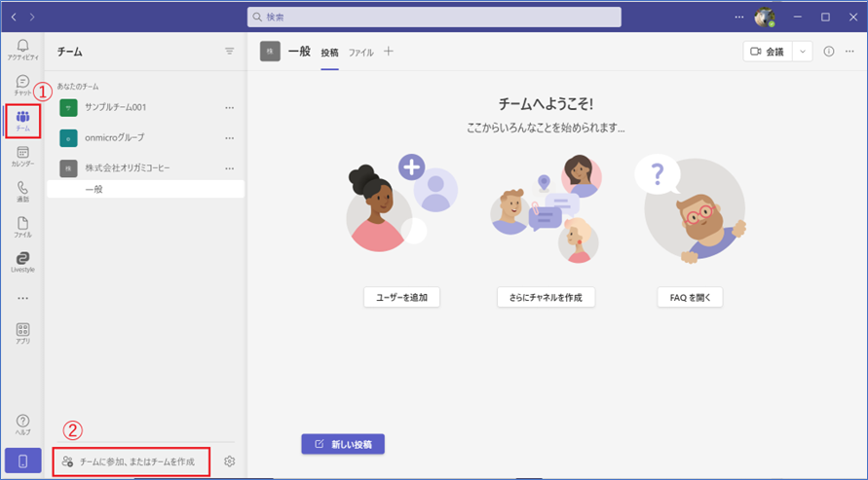868x480 pixels.
Task: Switch to the ファイル tab
Action: [x=361, y=53]
